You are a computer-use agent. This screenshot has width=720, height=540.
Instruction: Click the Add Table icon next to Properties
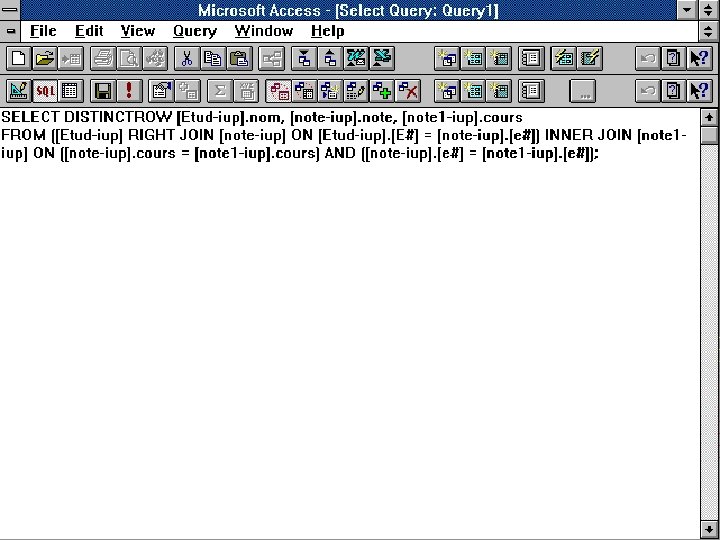pyautogui.click(x=187, y=91)
